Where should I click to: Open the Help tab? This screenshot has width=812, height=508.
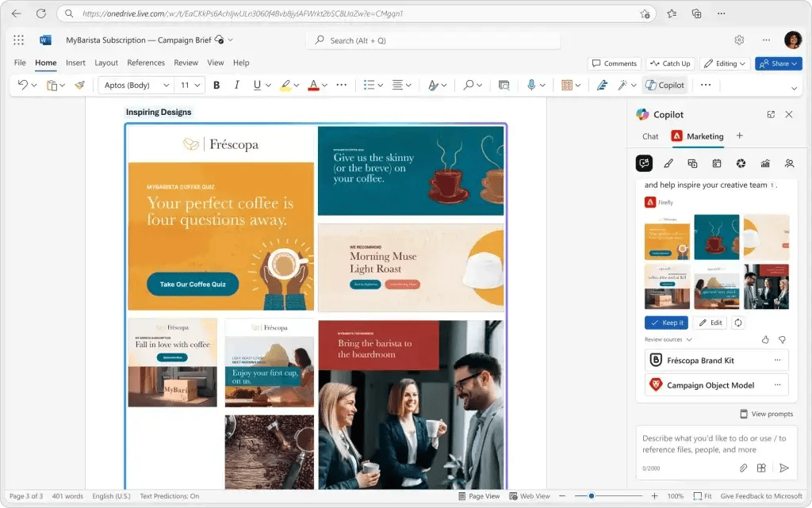pyautogui.click(x=241, y=63)
